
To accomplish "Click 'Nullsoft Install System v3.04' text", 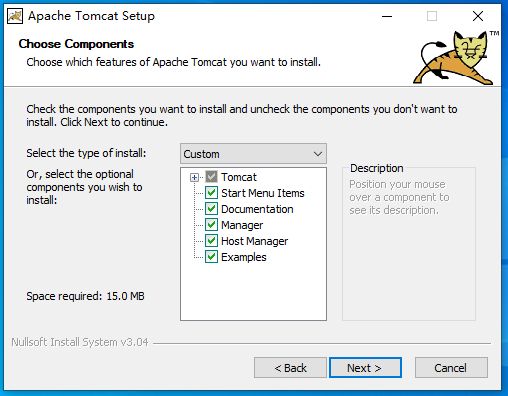I will (x=80, y=342).
